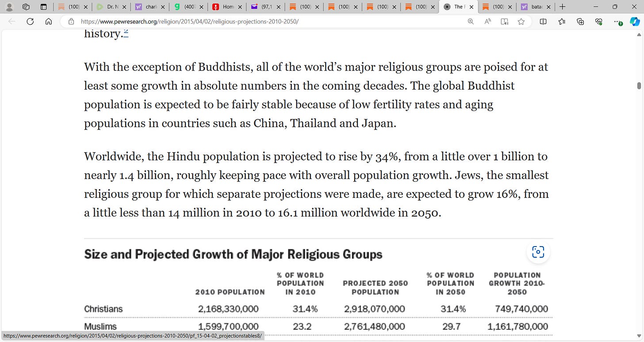Close the batac tab
The height and width of the screenshot is (342, 644).
(548, 7)
